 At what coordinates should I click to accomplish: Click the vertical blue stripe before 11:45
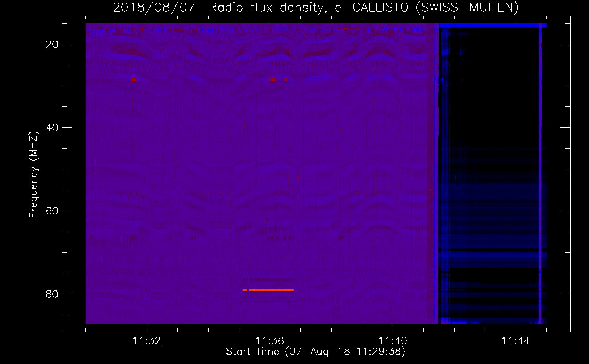(540, 174)
